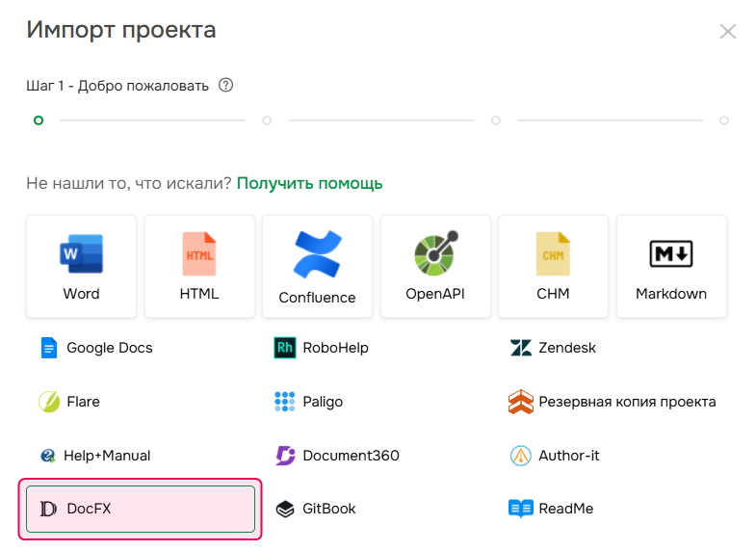Click the second step indicator circle
This screenshot has height=551, width=756.
click(x=267, y=120)
